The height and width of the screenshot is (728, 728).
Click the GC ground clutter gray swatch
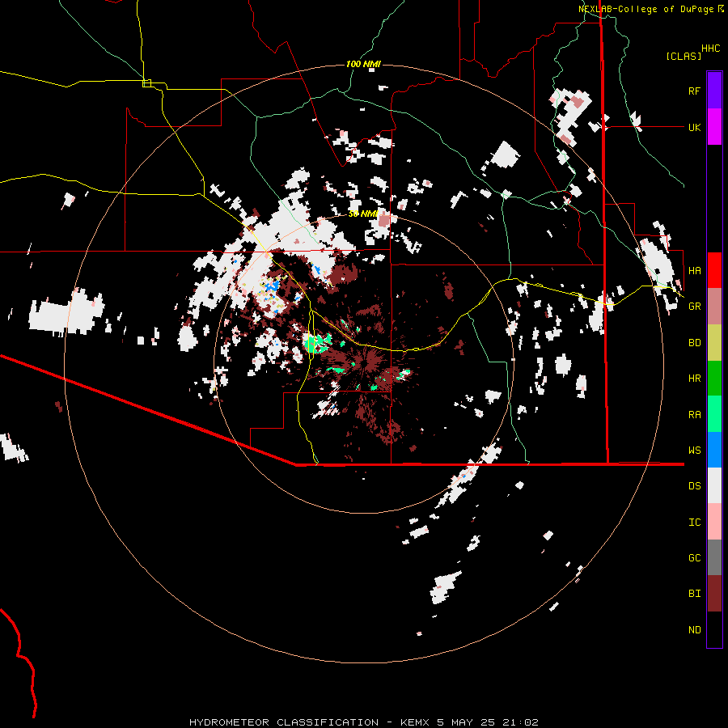click(x=714, y=557)
